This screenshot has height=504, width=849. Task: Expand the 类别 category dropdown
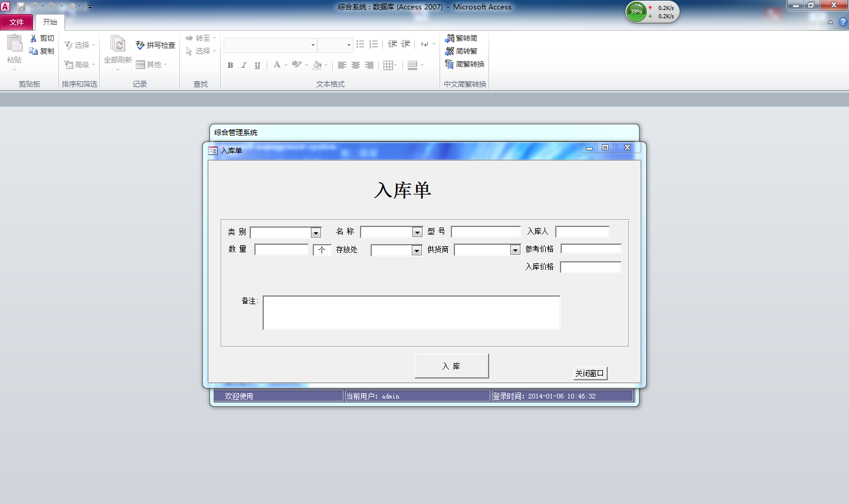click(x=316, y=233)
